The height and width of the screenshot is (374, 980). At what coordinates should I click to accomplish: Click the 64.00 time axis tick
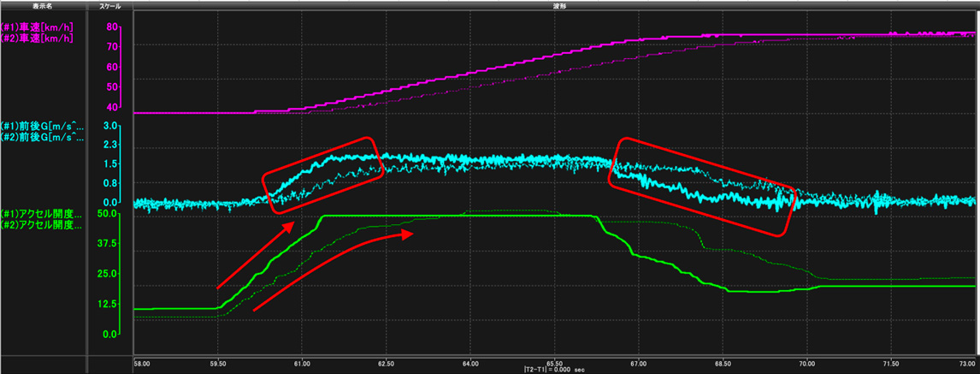coord(470,363)
